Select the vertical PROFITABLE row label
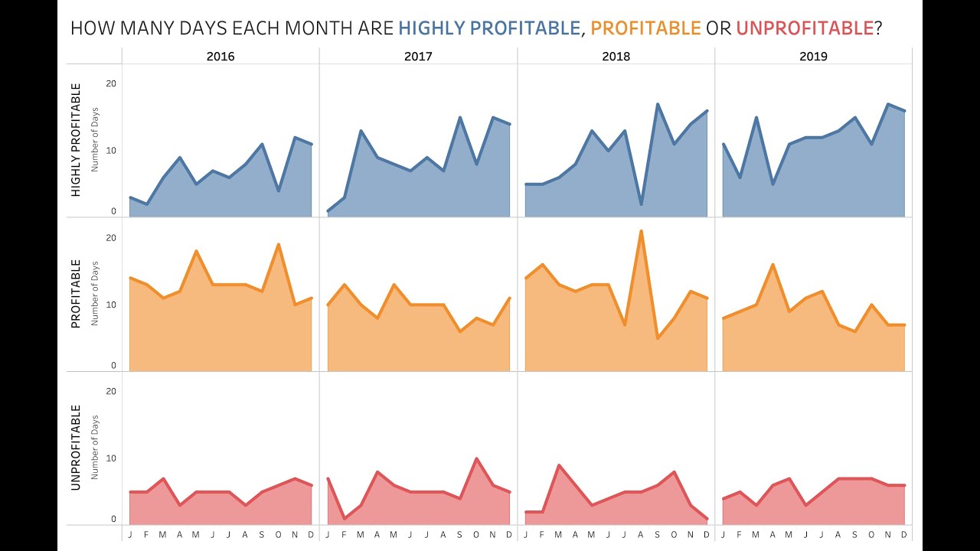 click(x=76, y=294)
